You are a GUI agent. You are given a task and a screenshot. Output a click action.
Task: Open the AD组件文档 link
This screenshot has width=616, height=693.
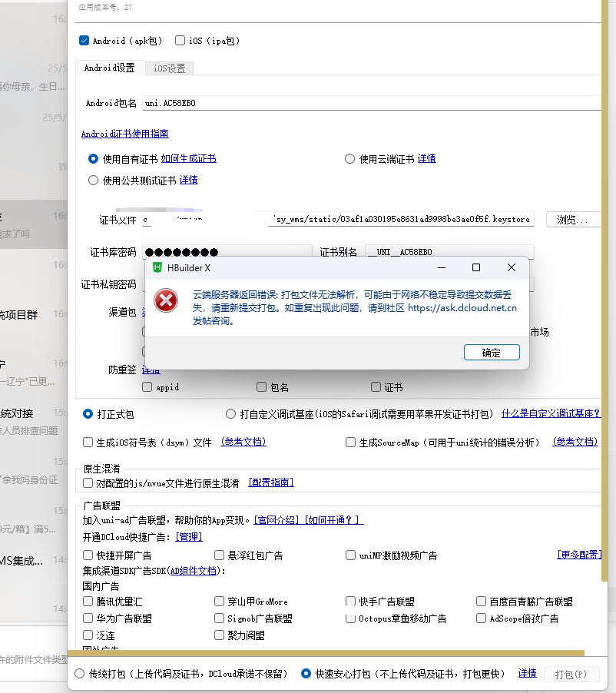194,571
